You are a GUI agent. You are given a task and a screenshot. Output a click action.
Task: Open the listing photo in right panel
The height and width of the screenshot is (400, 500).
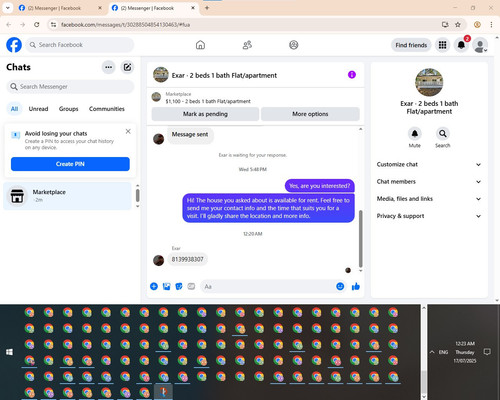(x=429, y=82)
